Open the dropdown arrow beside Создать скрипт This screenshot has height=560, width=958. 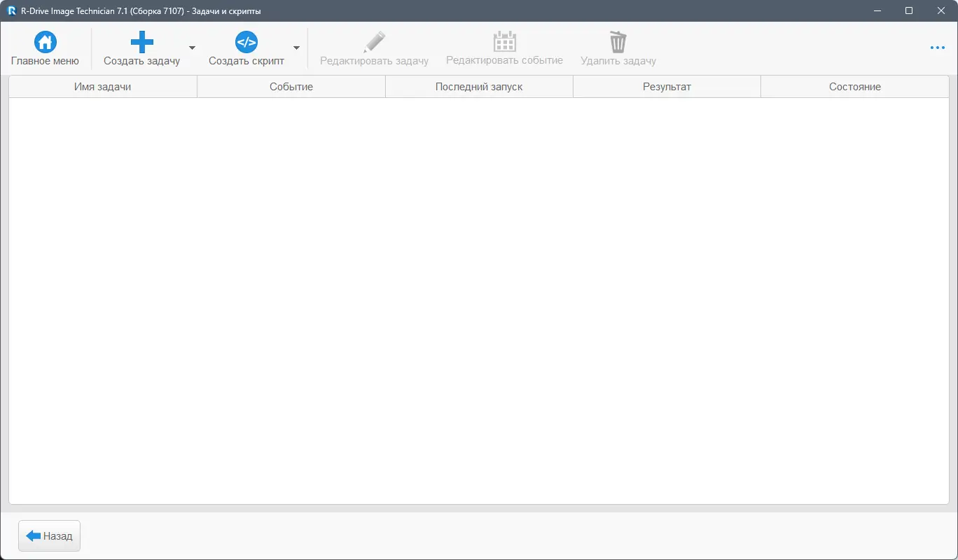[296, 48]
